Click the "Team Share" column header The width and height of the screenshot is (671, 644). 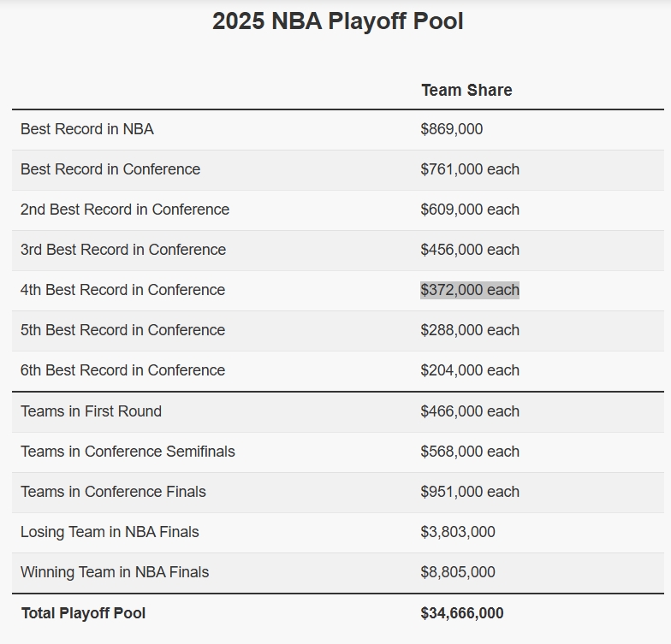(x=466, y=91)
